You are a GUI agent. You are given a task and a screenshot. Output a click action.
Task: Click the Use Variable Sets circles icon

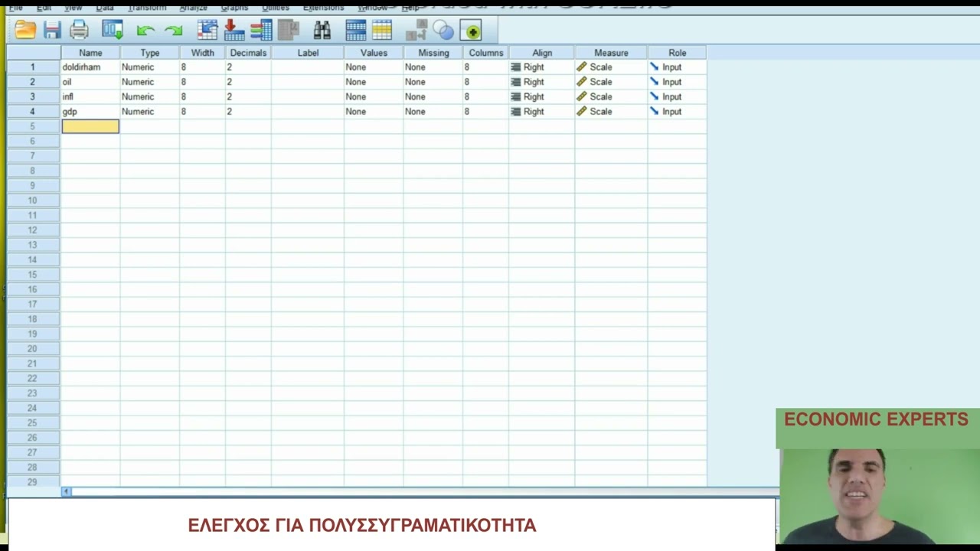coord(443,30)
